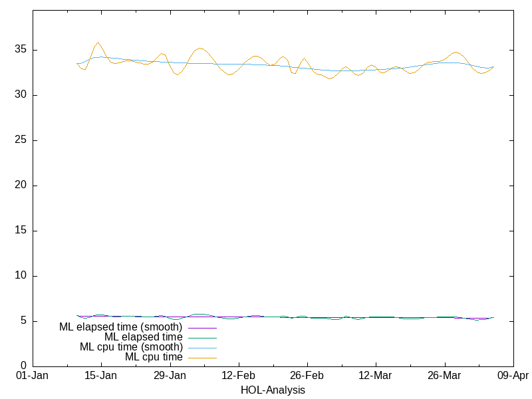
Task: Click the 01-Jan date label
Action: (x=33, y=376)
